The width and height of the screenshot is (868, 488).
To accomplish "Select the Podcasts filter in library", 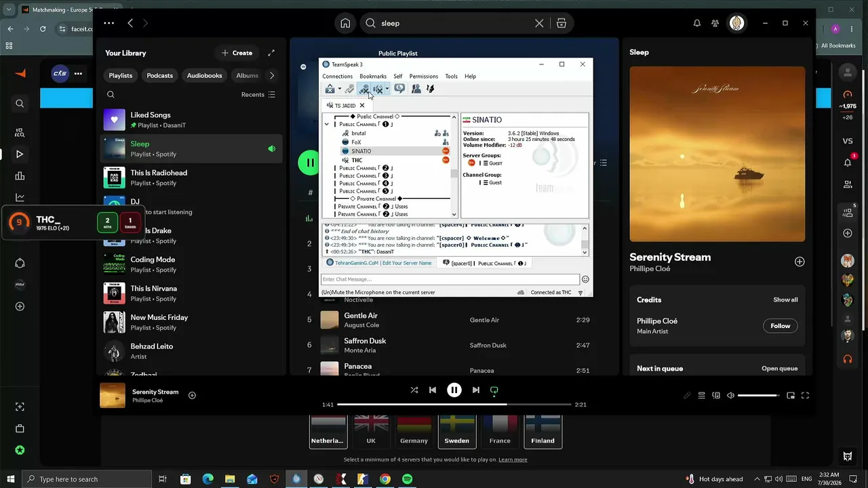I will coord(160,76).
